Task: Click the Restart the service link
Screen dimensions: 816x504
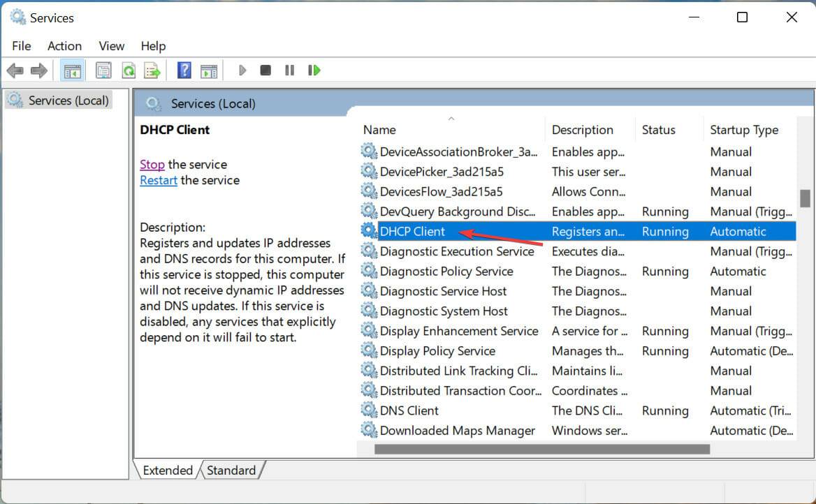Action: click(158, 181)
